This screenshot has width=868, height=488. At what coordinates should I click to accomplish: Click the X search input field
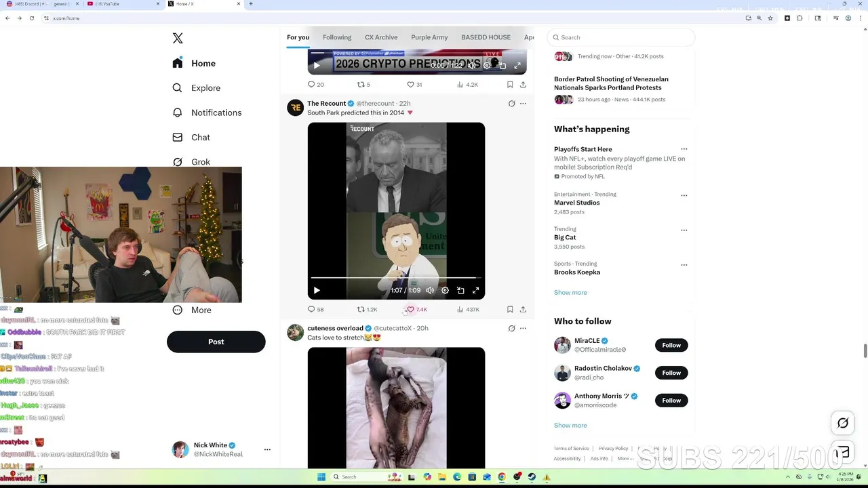(x=622, y=37)
